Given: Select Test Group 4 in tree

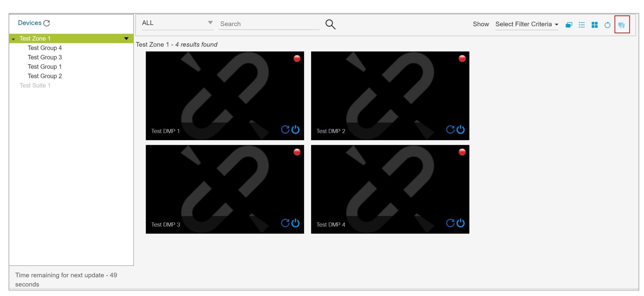Looking at the screenshot, I should click(x=45, y=48).
